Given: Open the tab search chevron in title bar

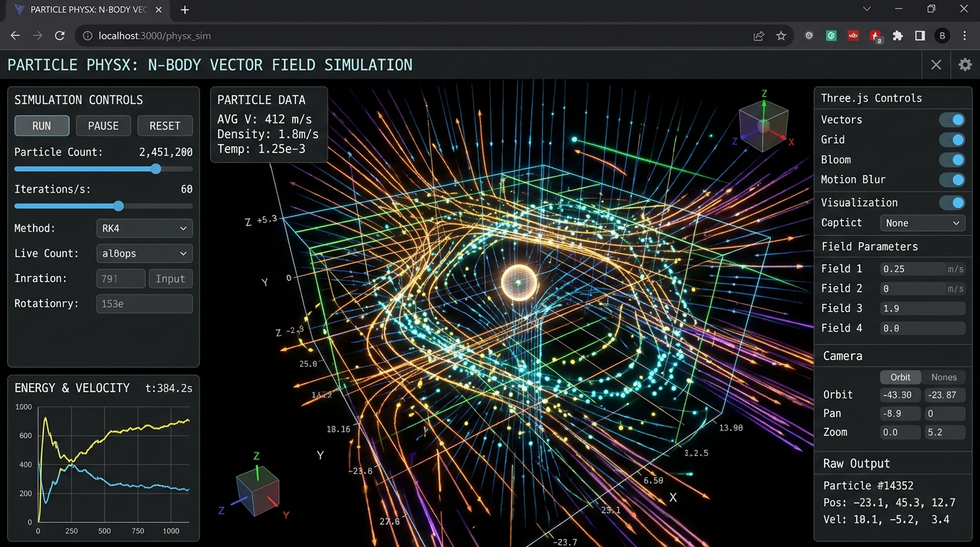Looking at the screenshot, I should coord(867,9).
